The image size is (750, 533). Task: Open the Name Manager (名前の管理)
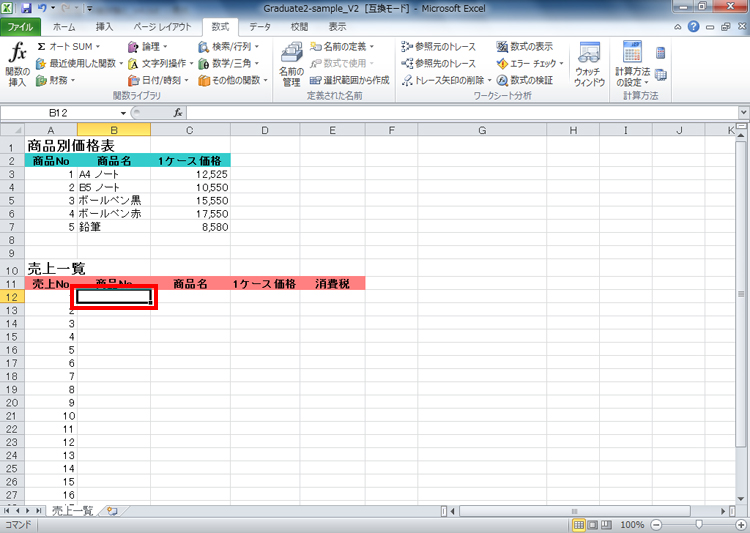[x=291, y=64]
